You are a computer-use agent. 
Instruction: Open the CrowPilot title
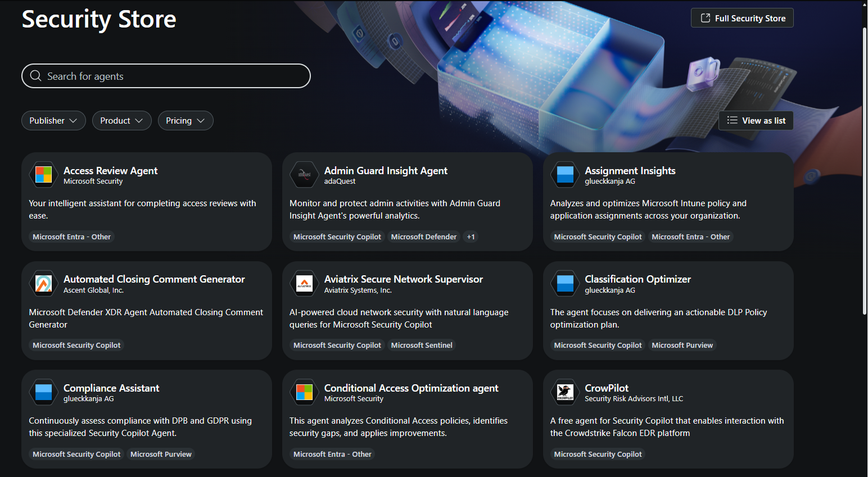607,388
